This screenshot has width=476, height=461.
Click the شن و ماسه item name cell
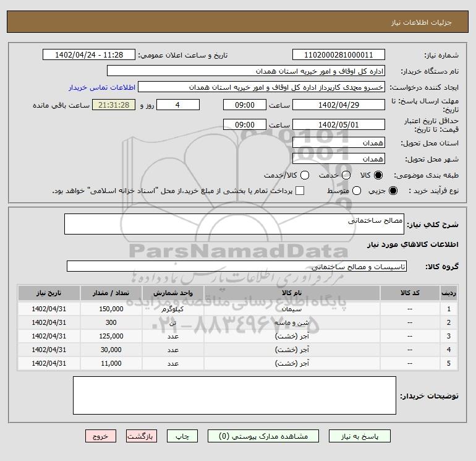tap(292, 323)
